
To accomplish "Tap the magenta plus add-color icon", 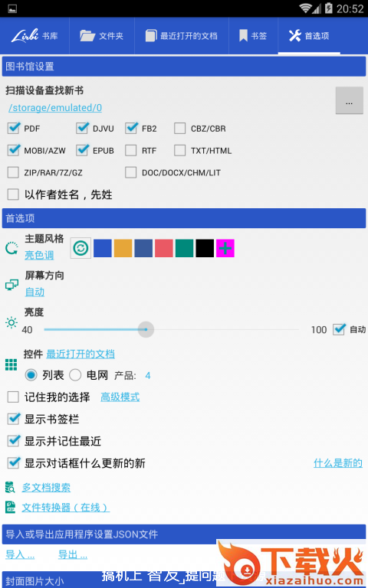I will tap(225, 248).
